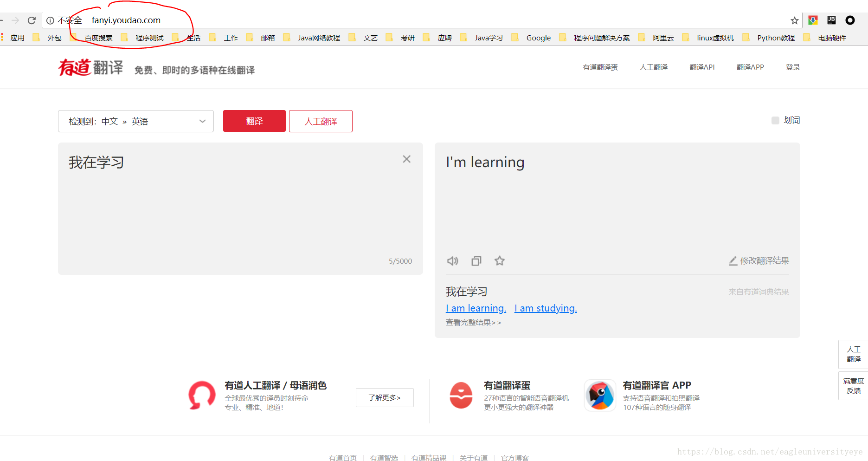Open the 程序问题解决方案 bookmark folder
The image size is (868, 461).
[595, 38]
